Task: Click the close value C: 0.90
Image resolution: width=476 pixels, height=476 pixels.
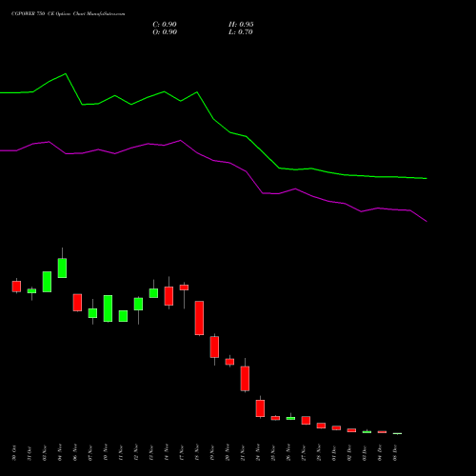Action: [165, 25]
